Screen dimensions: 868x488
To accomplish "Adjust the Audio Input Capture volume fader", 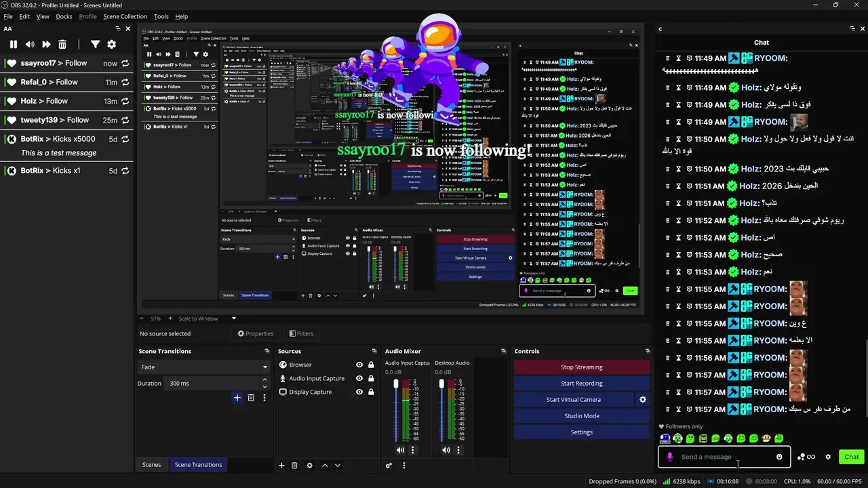I will [396, 384].
